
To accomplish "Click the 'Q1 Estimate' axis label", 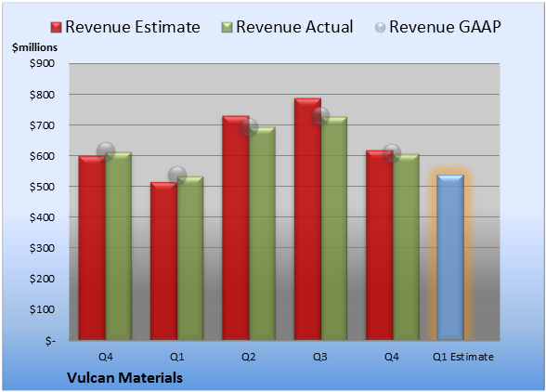I will pos(463,357).
